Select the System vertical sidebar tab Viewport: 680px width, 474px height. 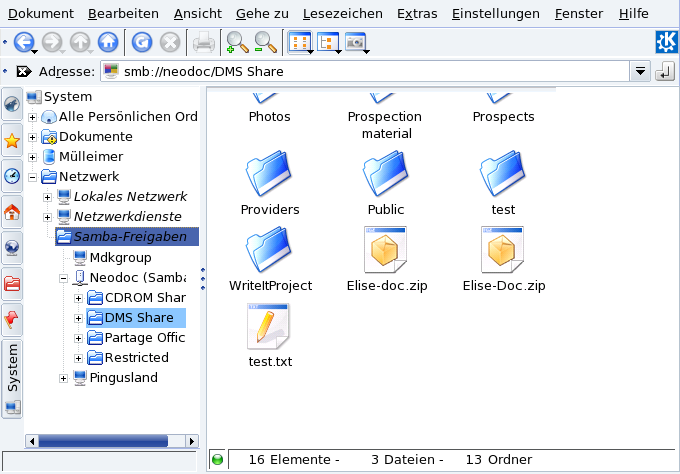(13, 368)
